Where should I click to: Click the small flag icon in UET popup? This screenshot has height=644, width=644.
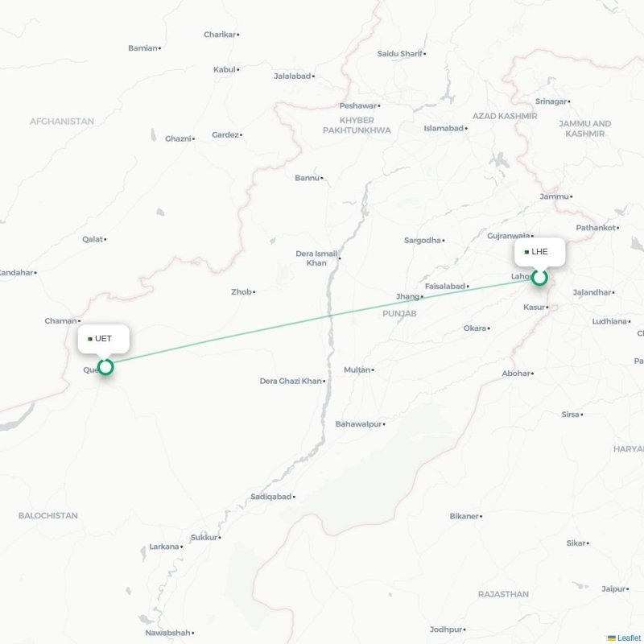(x=90, y=339)
